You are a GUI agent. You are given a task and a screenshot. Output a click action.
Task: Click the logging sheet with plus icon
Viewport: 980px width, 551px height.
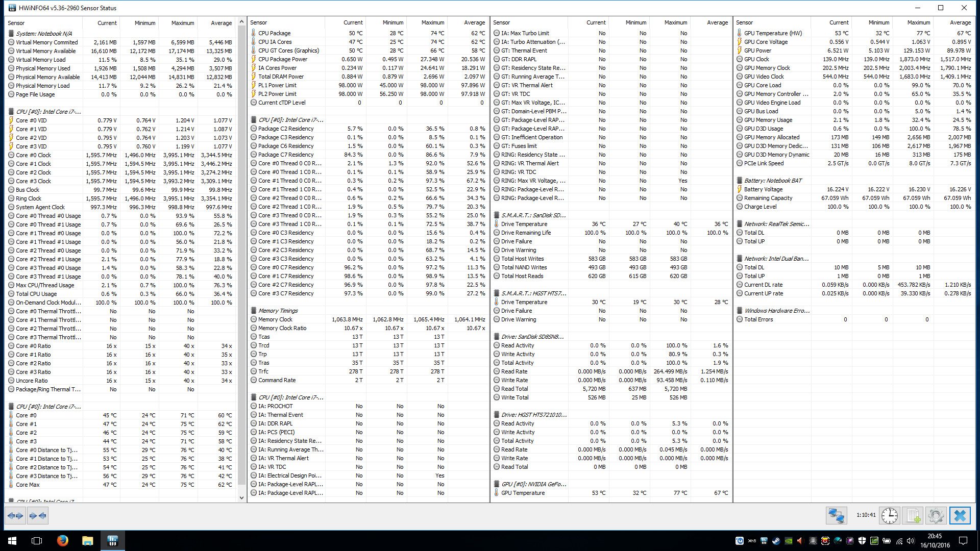[x=913, y=516]
